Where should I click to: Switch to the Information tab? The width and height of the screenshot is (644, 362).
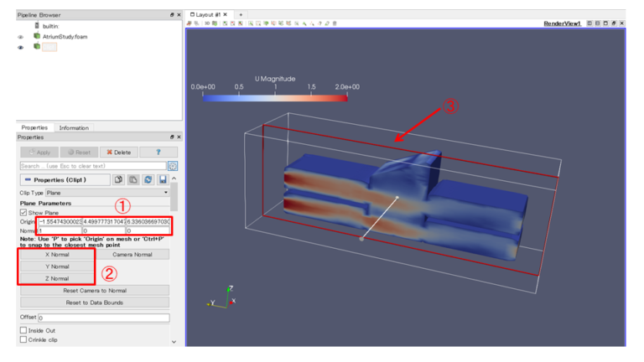[74, 127]
